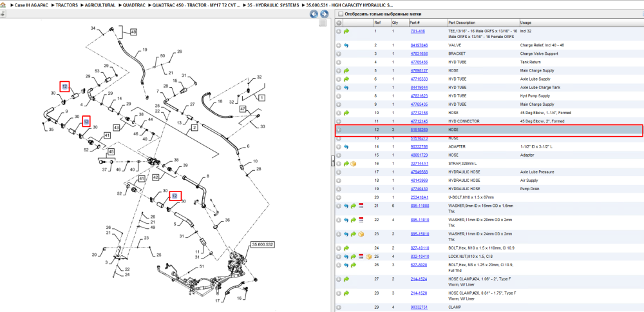
Task: Toggle the grey circle for ref 8
Action: point(339,96)
